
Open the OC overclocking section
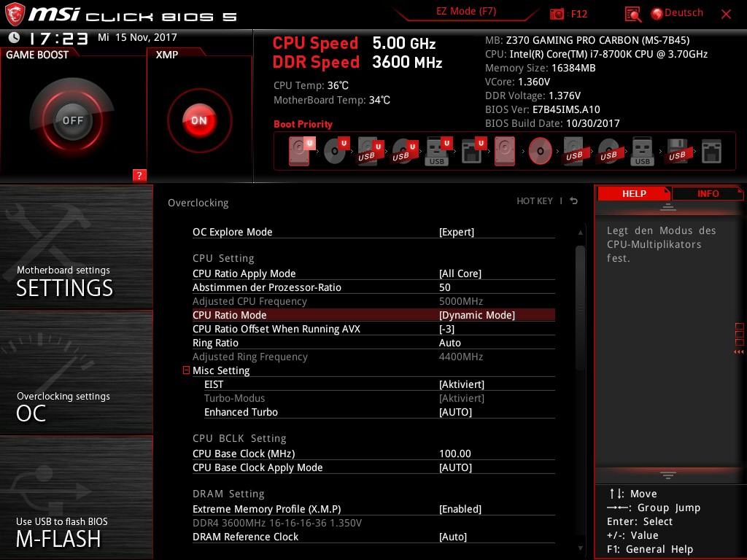76,373
